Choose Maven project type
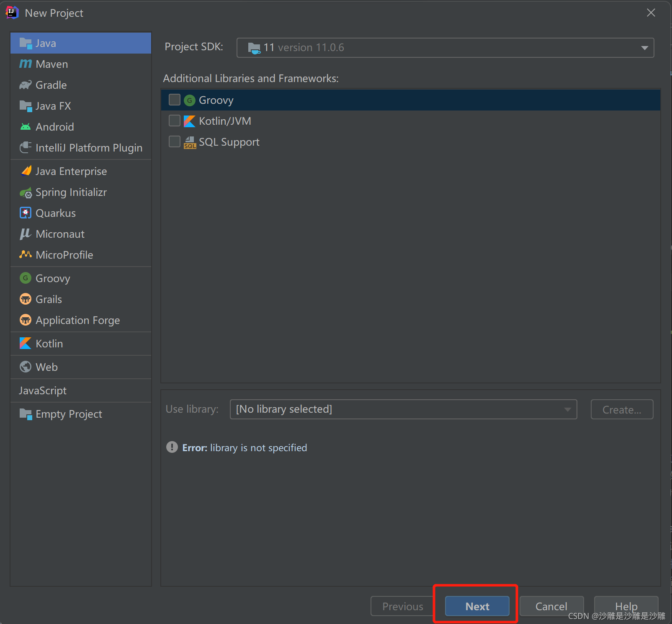The width and height of the screenshot is (672, 624). tap(81, 64)
